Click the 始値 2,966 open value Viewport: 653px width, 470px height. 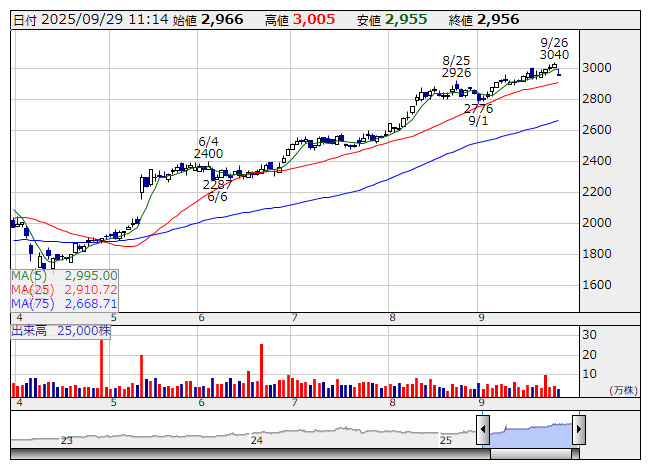pos(207,20)
